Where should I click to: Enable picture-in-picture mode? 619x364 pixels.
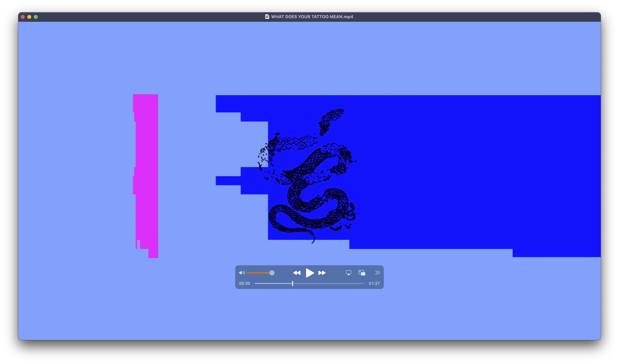point(362,273)
